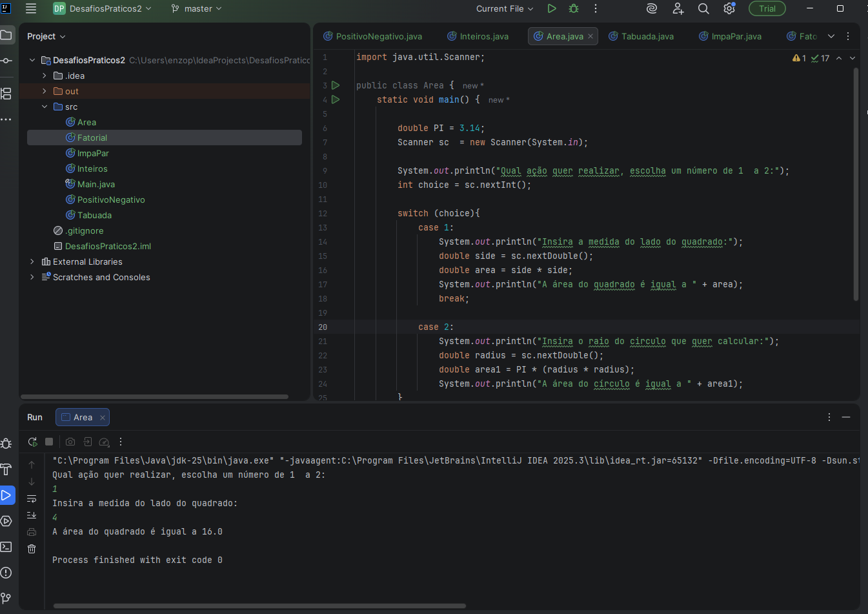
Task: Switch to the Tabuada.java editor tab
Action: click(x=647, y=36)
